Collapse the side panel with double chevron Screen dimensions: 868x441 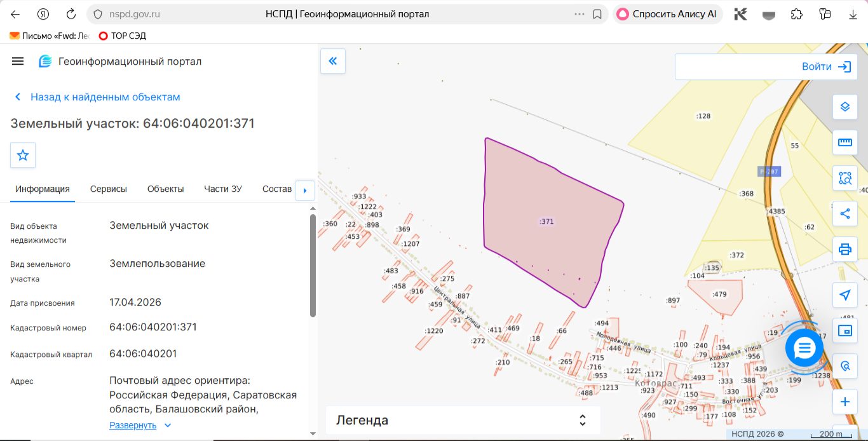tap(332, 61)
